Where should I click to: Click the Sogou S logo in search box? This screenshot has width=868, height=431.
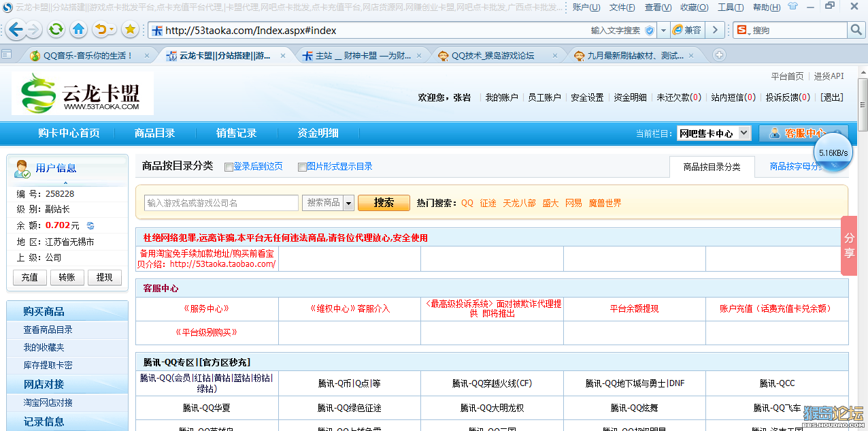[x=741, y=31]
